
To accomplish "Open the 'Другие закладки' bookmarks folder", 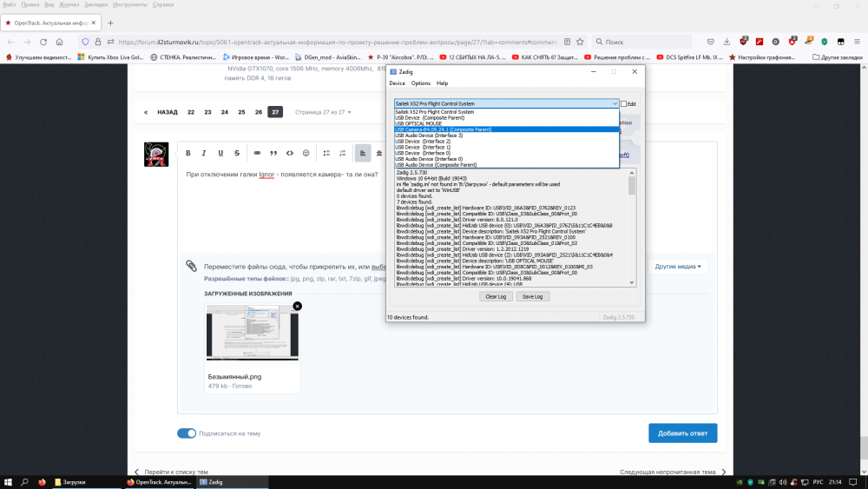I will (837, 57).
